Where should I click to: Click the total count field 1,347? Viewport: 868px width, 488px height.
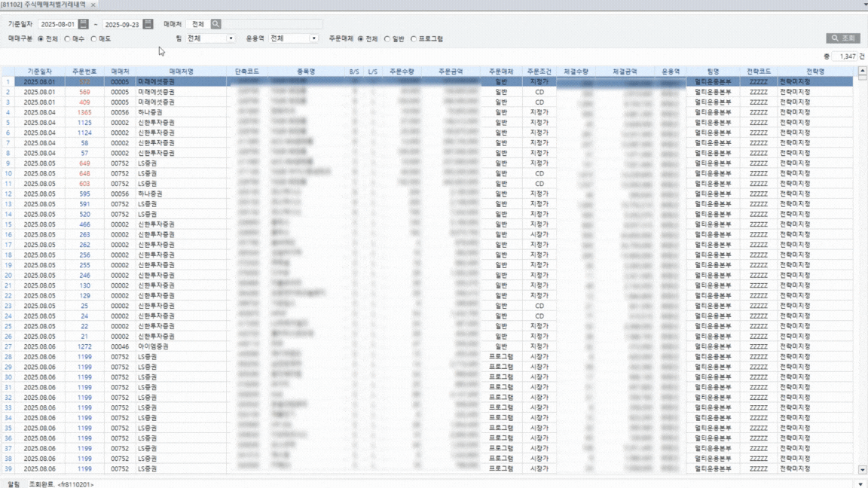pos(845,56)
